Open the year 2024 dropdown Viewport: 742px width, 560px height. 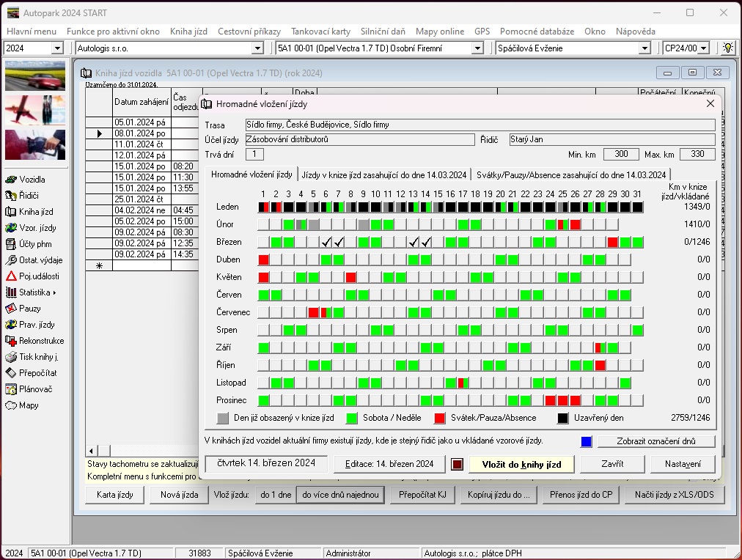point(57,48)
